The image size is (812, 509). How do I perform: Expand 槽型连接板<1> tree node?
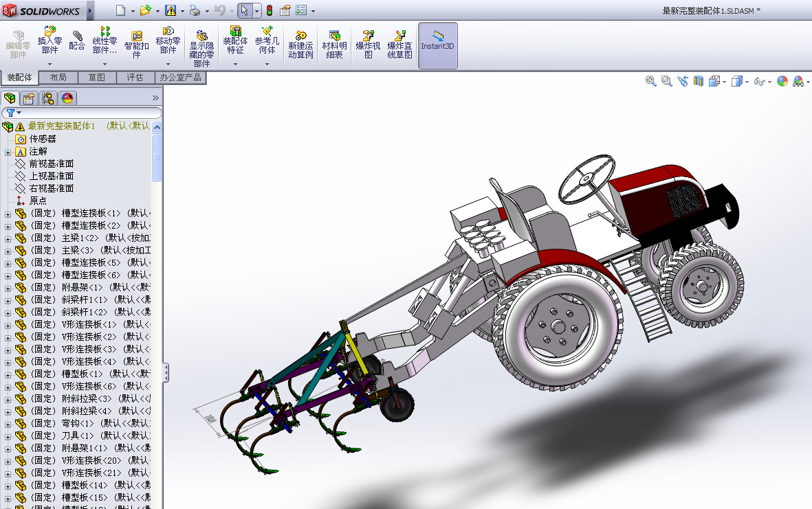click(8, 214)
